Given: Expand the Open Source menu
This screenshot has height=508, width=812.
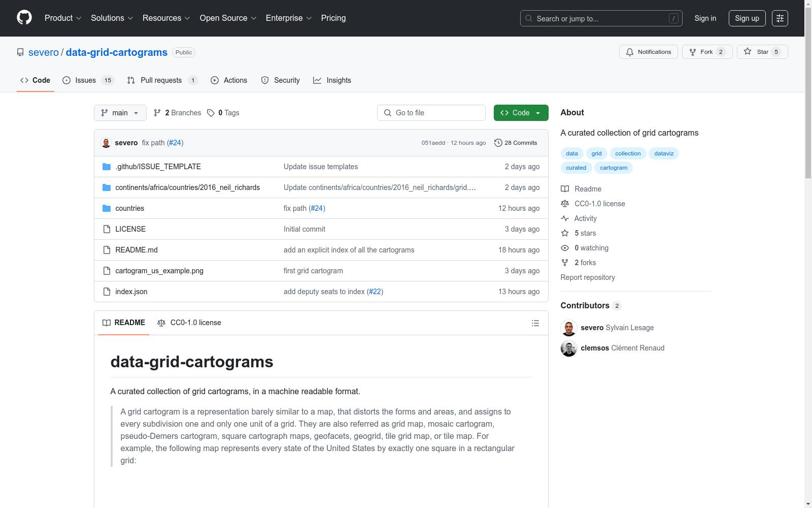Looking at the screenshot, I should click(x=228, y=18).
